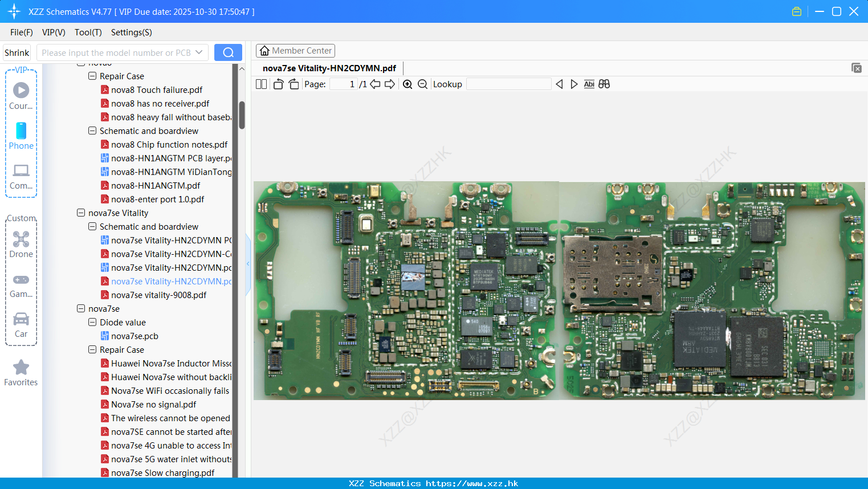The image size is (868, 489).
Task: Select the Phone category icon
Action: [x=21, y=136]
